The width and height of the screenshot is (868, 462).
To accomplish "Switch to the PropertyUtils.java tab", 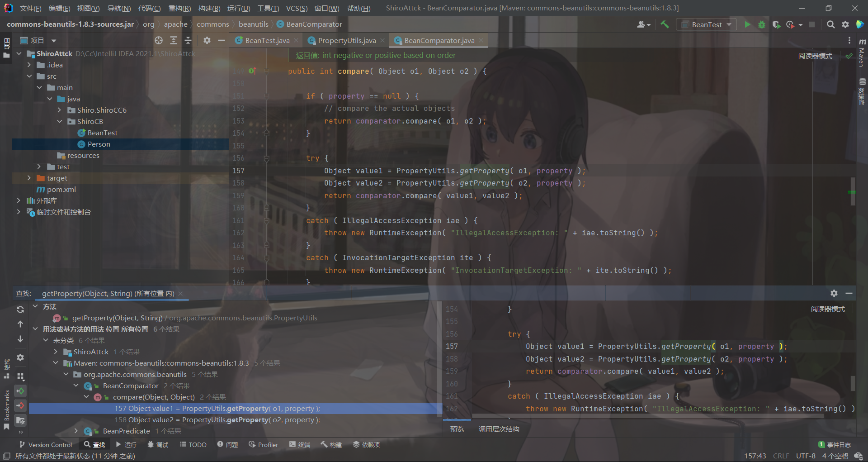I will [346, 40].
